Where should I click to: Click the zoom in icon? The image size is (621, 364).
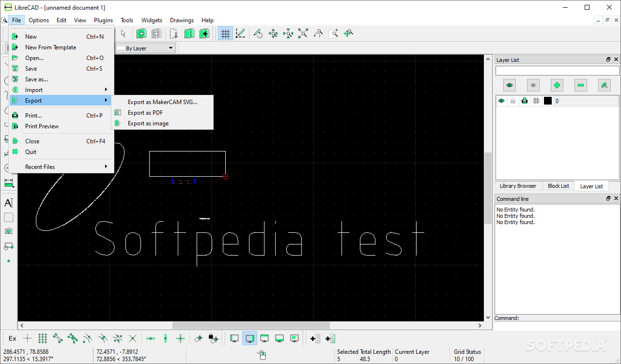click(x=273, y=33)
